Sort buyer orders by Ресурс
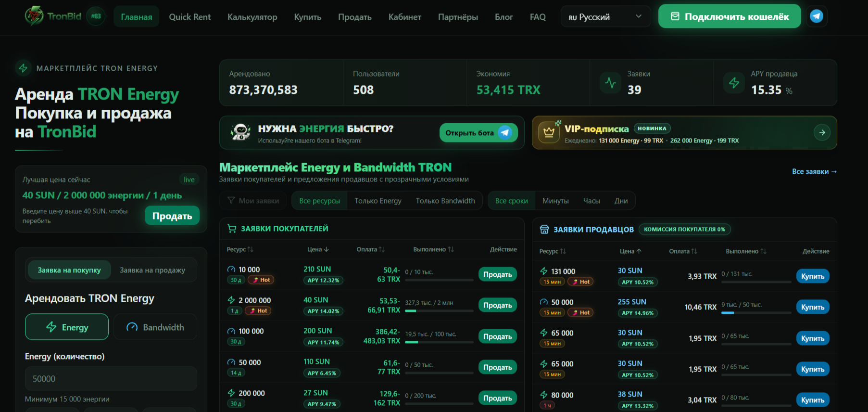Image resolution: width=868 pixels, height=412 pixels. (240, 249)
